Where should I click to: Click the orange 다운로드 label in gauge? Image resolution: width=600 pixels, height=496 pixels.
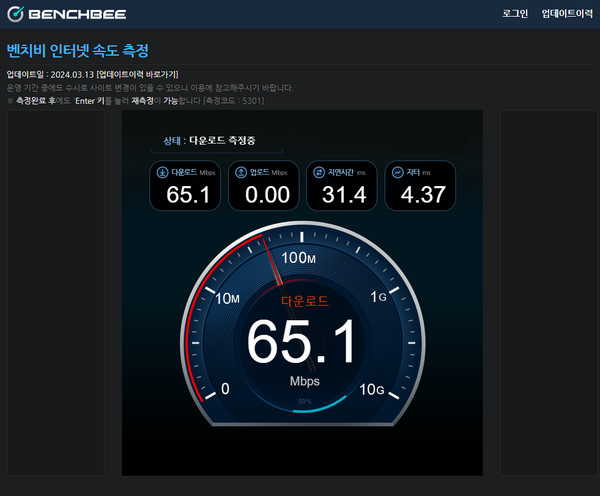coord(305,301)
